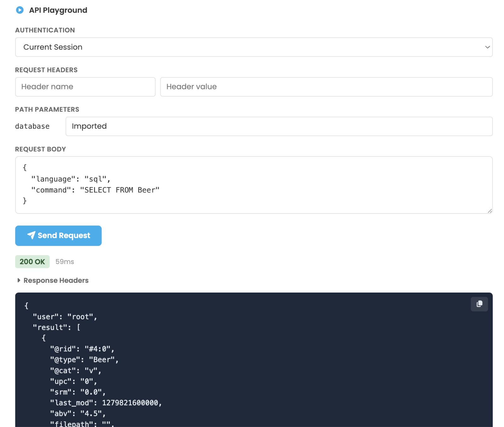The image size is (504, 427).
Task: Click the "@rid": "#4:0" response line
Action: coord(82,349)
